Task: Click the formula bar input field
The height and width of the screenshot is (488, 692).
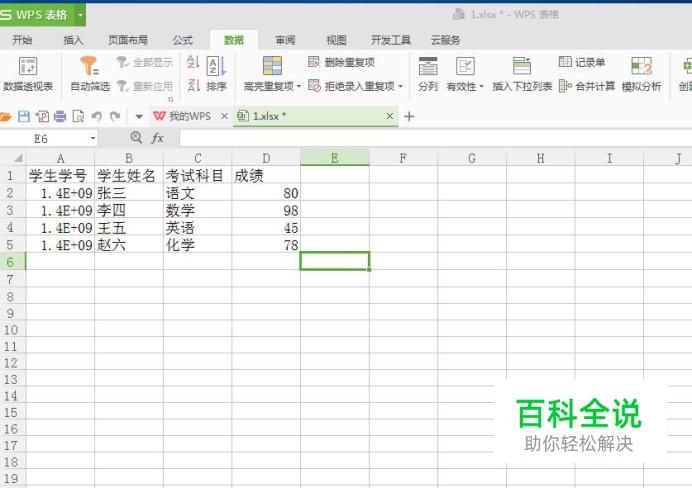Action: coord(435,138)
